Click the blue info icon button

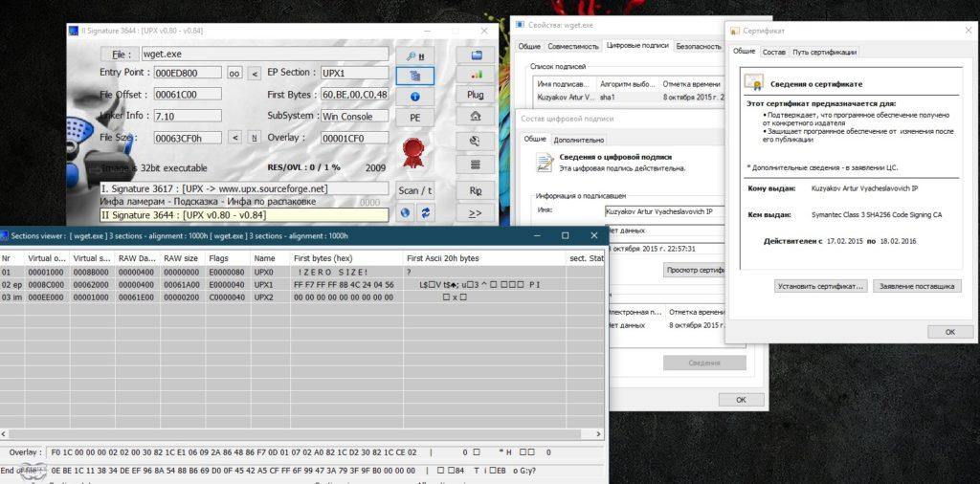(415, 97)
